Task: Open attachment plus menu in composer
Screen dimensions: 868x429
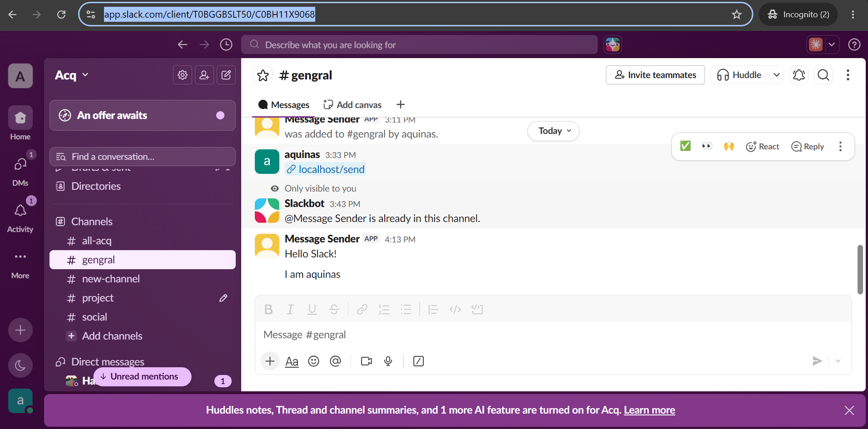Action: coord(270,361)
